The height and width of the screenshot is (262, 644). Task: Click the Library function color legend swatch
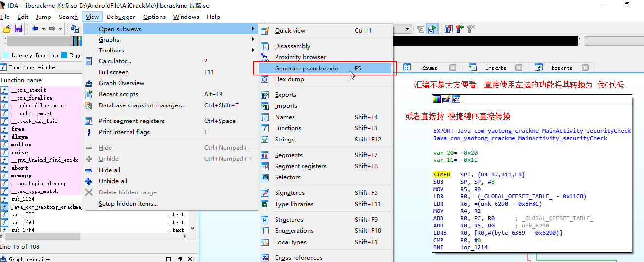(5, 55)
